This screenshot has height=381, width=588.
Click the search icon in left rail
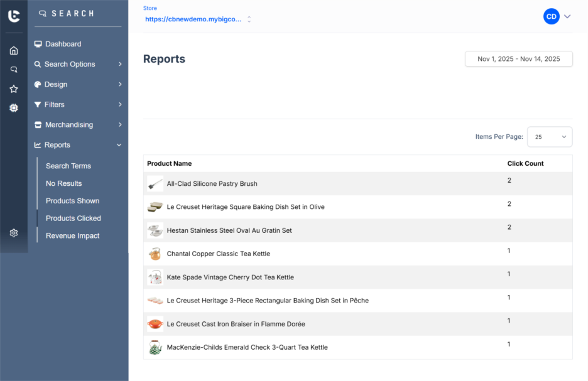pos(14,70)
